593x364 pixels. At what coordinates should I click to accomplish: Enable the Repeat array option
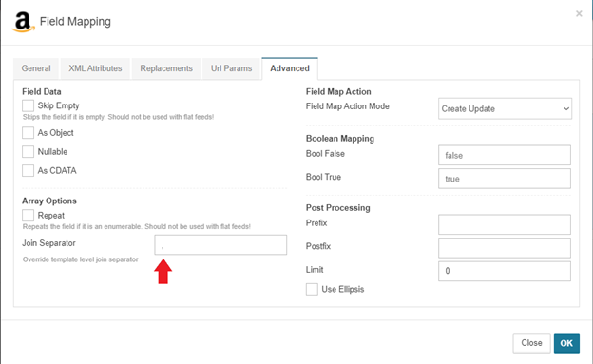tap(28, 216)
